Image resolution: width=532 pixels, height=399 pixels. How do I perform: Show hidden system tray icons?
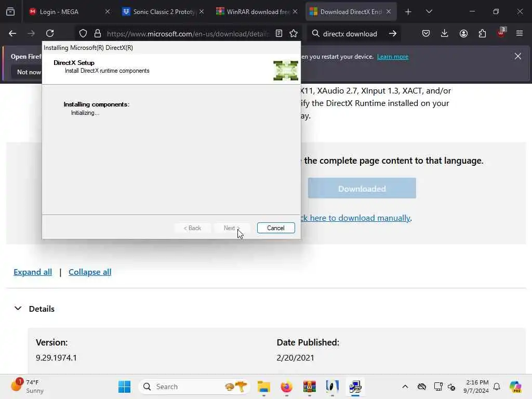[405, 387]
